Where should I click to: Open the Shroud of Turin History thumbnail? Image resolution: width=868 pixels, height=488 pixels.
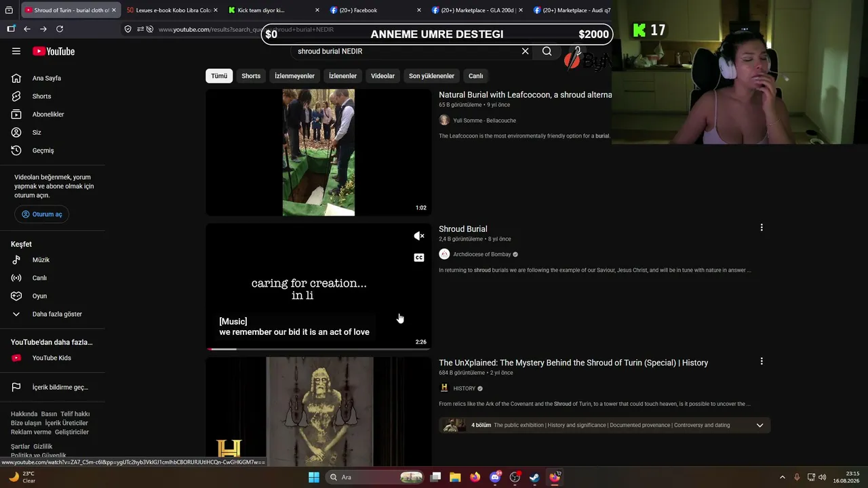[x=319, y=412]
